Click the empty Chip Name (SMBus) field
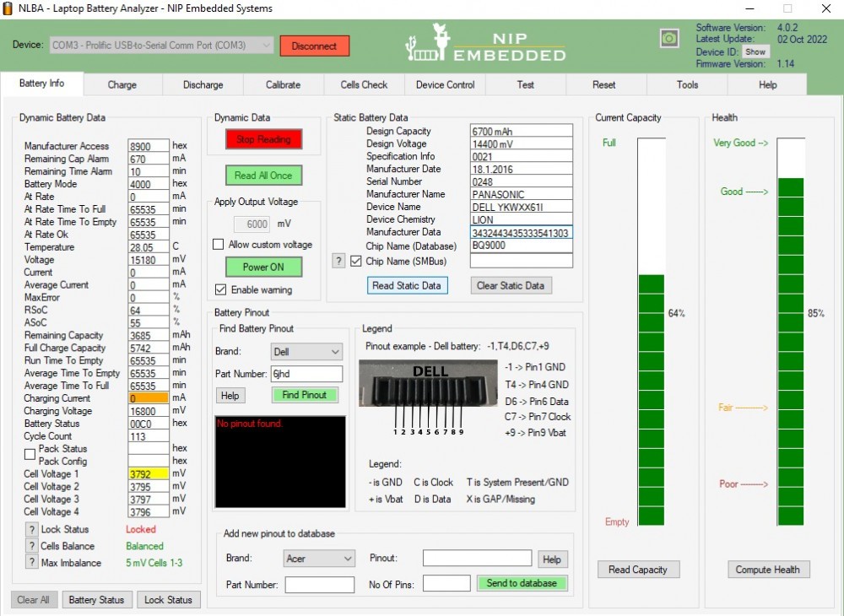This screenshot has width=844, height=616. pos(521,261)
